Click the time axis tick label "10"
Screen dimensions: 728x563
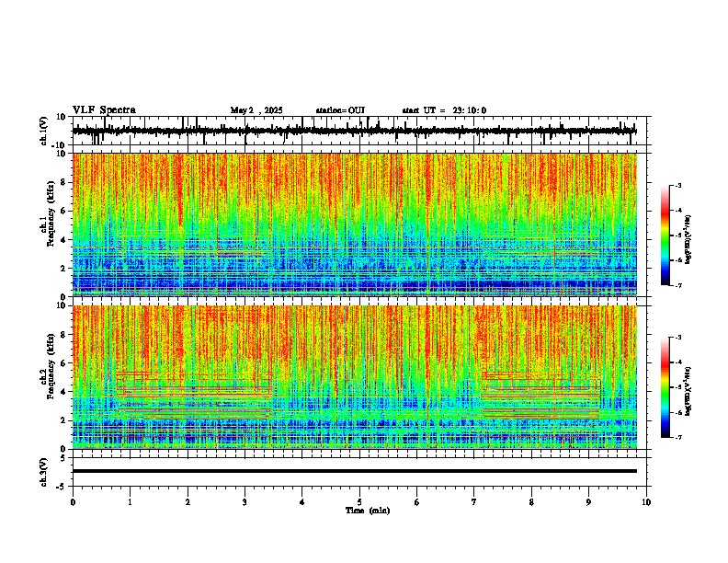pyautogui.click(x=646, y=502)
